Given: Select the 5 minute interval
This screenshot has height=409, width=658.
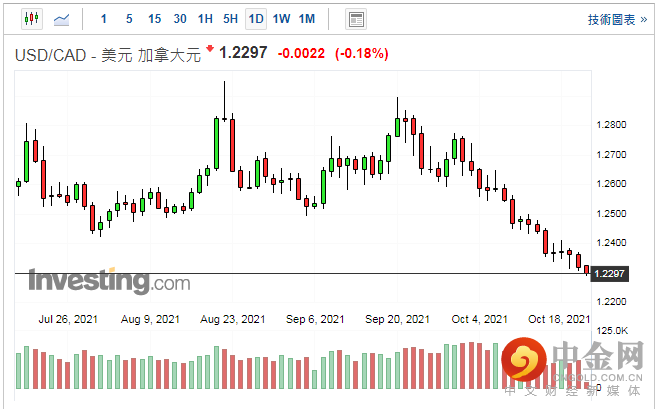Looking at the screenshot, I should (129, 19).
